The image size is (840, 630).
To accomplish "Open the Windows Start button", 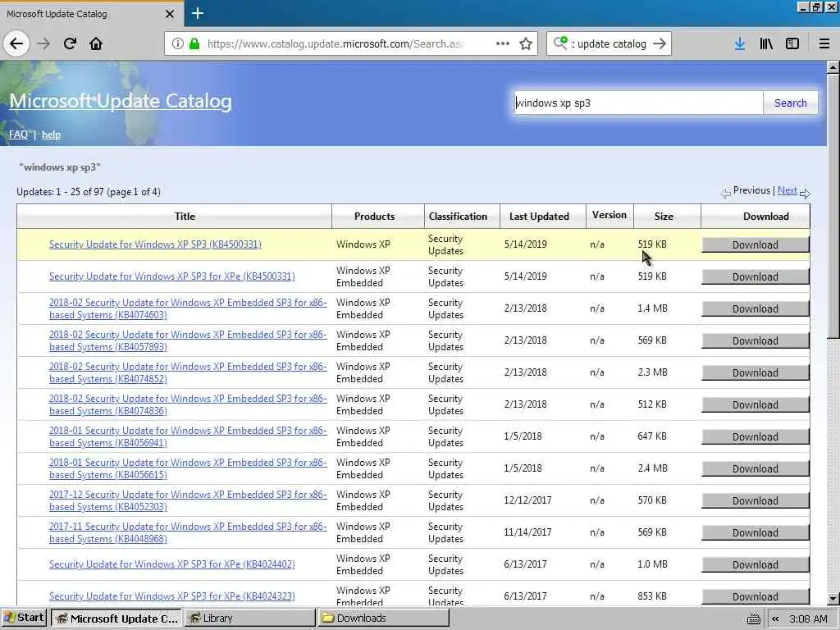I will pyautogui.click(x=24, y=618).
